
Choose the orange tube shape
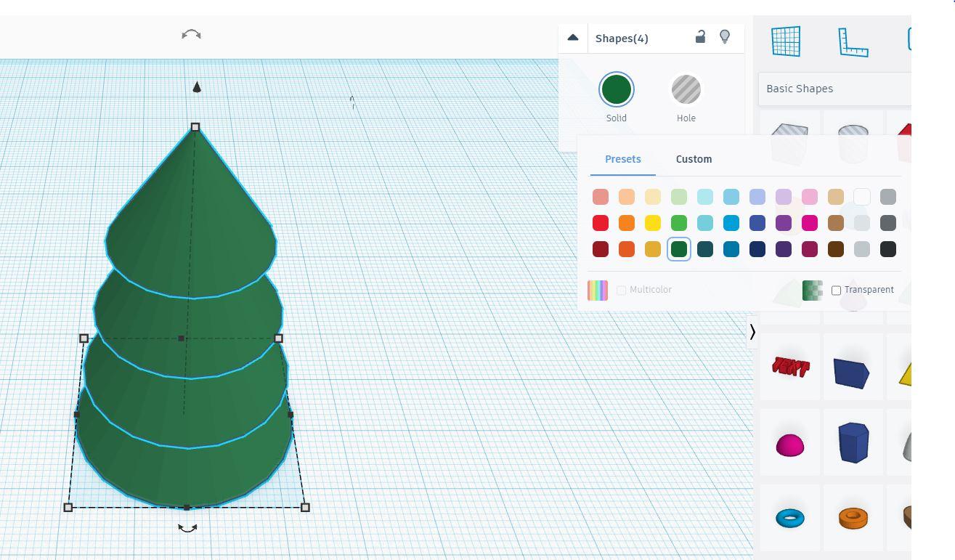pyautogui.click(x=853, y=518)
